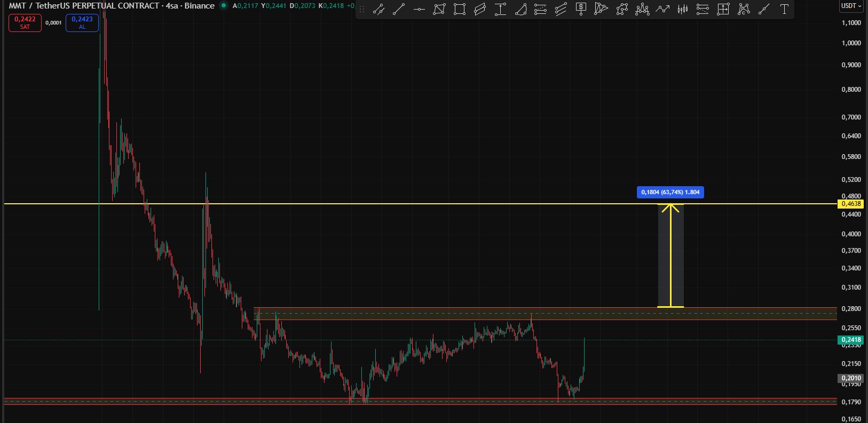Select the extended line tool with two mid-line nodes

coord(378,9)
